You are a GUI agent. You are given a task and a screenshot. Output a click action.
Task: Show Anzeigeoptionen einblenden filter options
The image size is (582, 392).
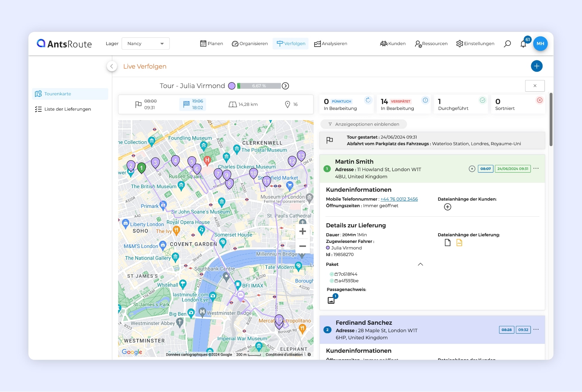(x=363, y=124)
